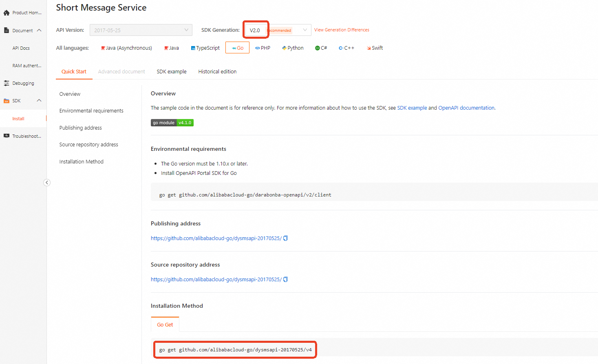The height and width of the screenshot is (364, 598).
Task: Select Java (Asynchronous) language
Action: click(x=127, y=48)
